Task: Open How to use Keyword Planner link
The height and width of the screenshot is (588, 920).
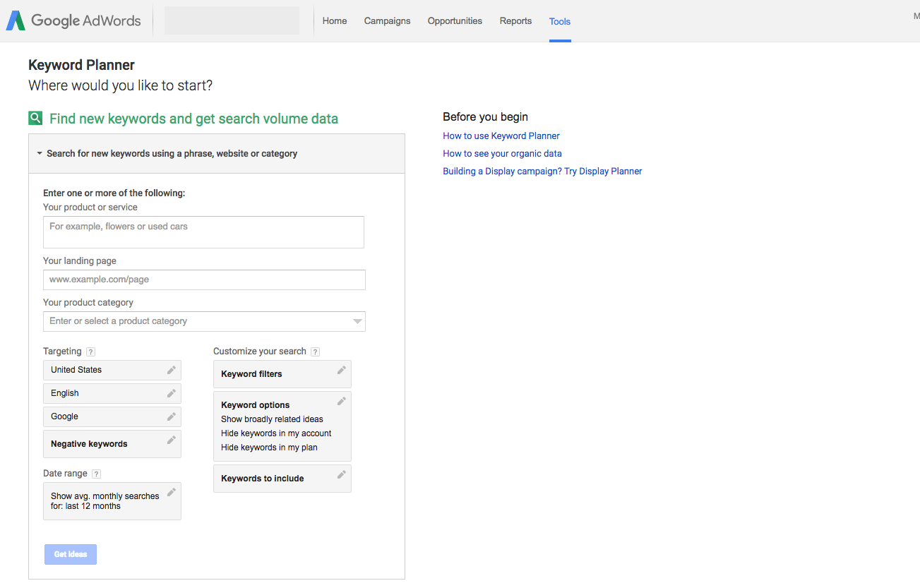Action: pos(501,136)
